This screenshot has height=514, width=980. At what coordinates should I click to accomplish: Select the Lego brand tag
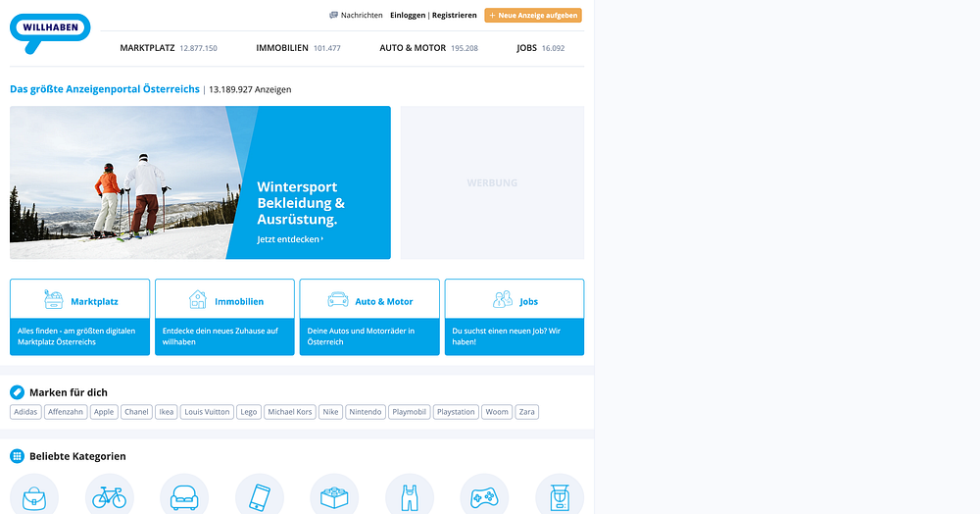249,412
